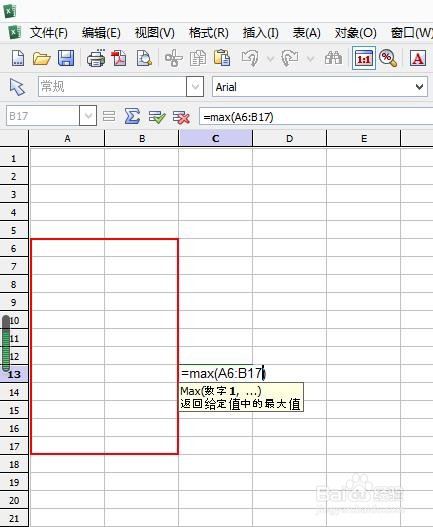Screen dimensions: 433x527
Task: Select column B header
Action: point(142,138)
